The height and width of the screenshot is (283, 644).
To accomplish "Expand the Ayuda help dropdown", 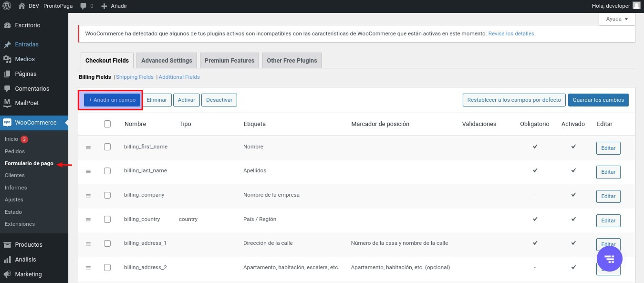I will (x=616, y=19).
